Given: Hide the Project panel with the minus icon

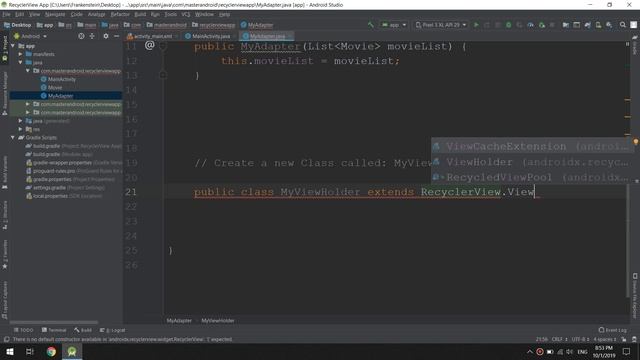Looking at the screenshot, I should tap(116, 36).
